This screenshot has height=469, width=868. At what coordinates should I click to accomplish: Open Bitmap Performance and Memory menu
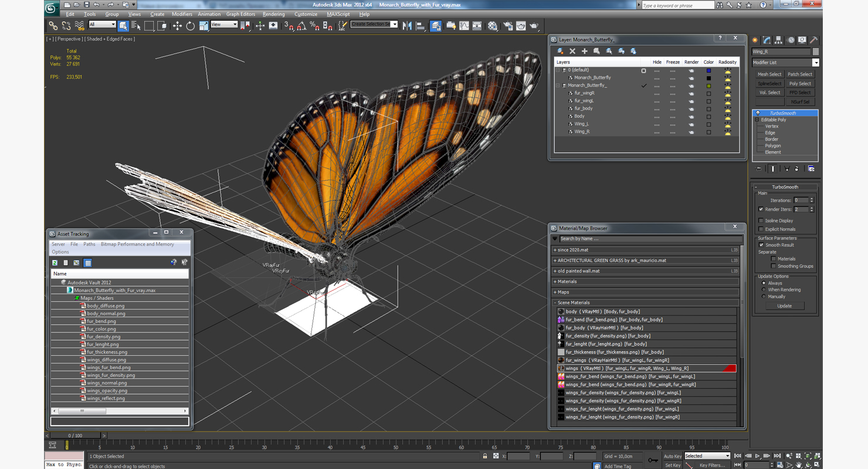coord(137,244)
